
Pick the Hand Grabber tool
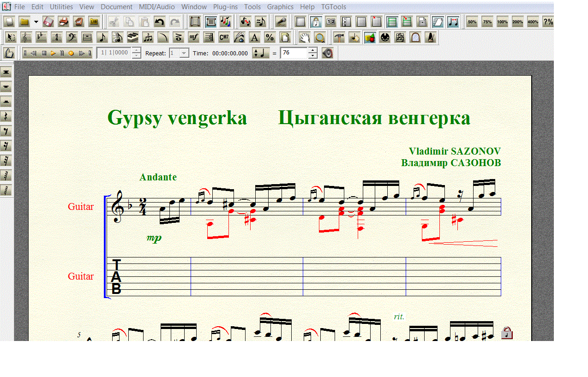point(304,37)
